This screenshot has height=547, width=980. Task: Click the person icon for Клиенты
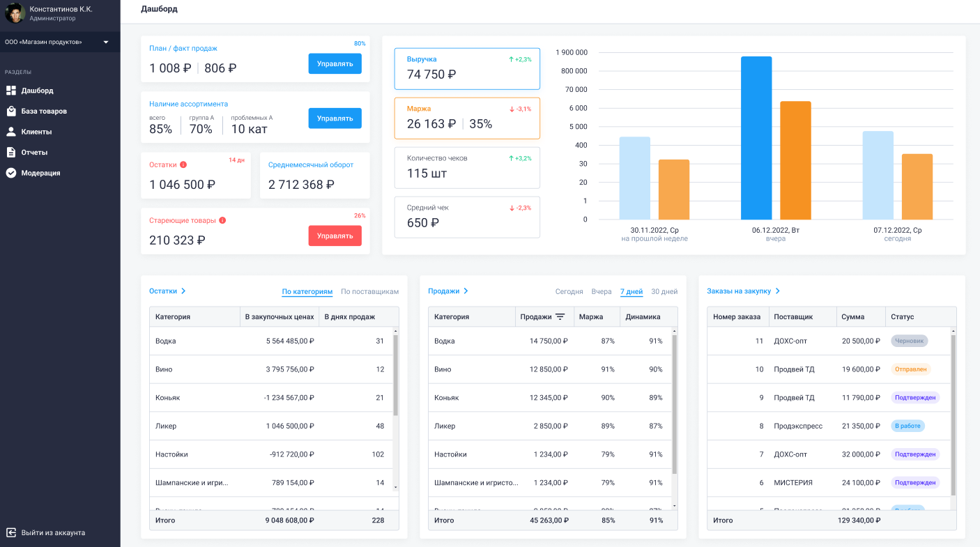tap(11, 132)
